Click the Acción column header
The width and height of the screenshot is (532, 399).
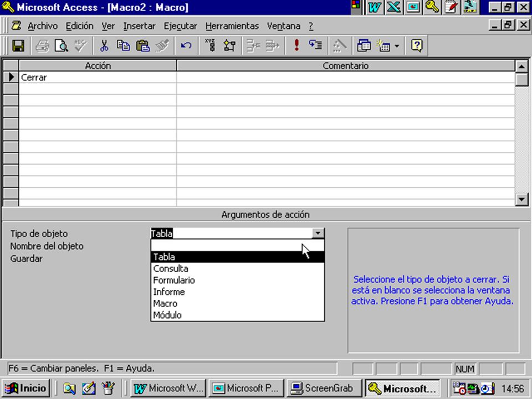98,65
